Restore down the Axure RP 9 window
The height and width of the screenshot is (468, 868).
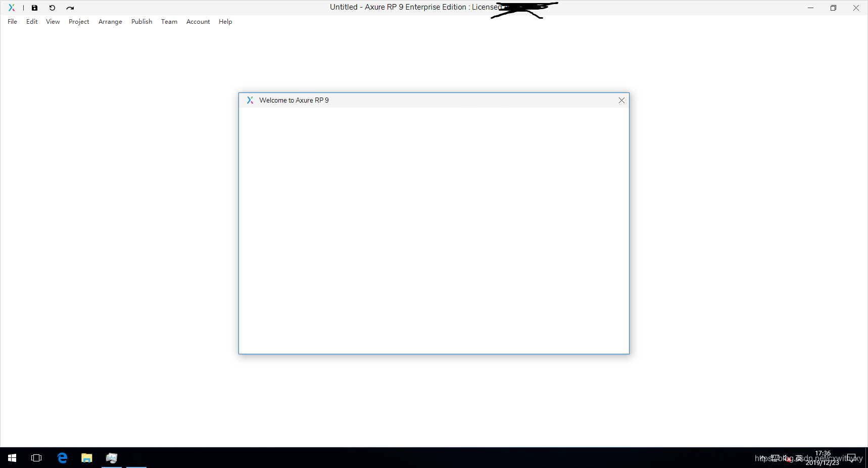(x=833, y=8)
